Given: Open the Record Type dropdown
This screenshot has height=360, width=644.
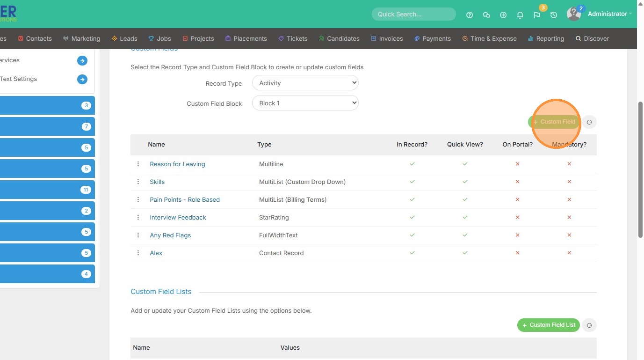Looking at the screenshot, I should 305,83.
